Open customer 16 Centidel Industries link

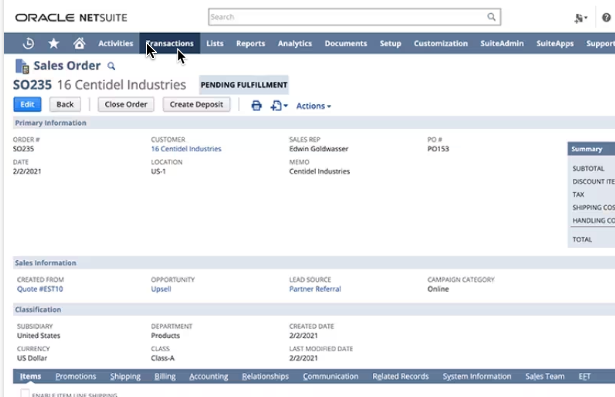coord(186,149)
